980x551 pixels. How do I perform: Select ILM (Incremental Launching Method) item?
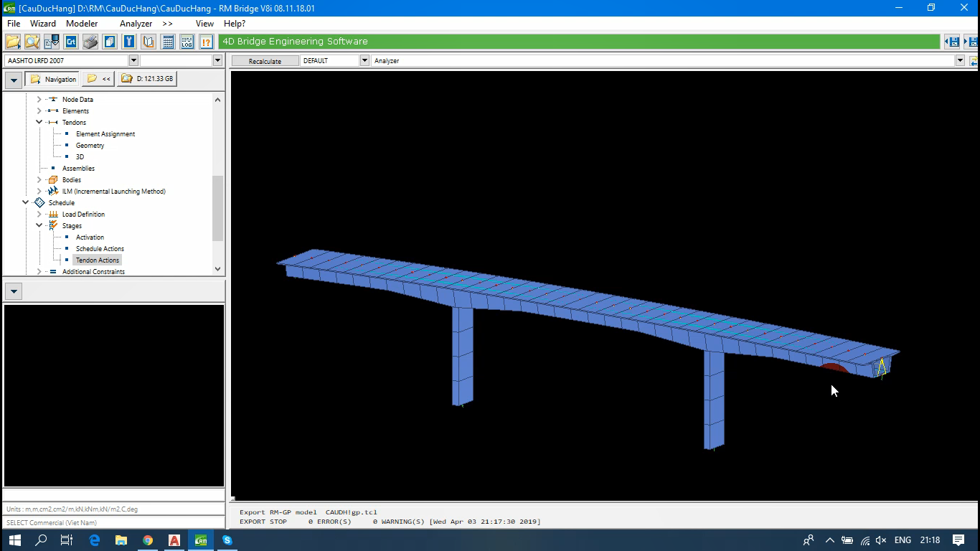(114, 192)
